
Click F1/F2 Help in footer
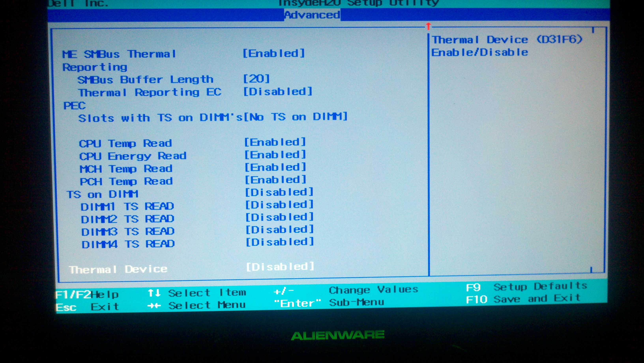click(87, 295)
